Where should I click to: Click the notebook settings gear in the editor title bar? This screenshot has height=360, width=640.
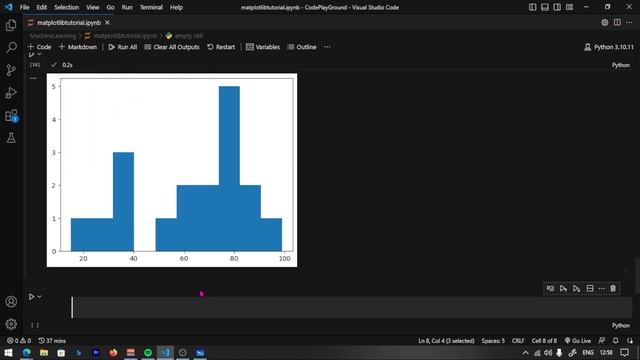[x=604, y=22]
